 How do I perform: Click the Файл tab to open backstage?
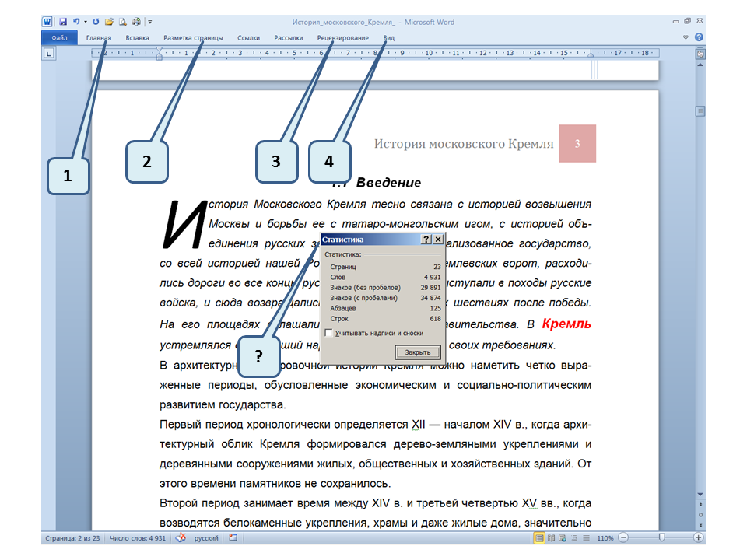coord(59,37)
